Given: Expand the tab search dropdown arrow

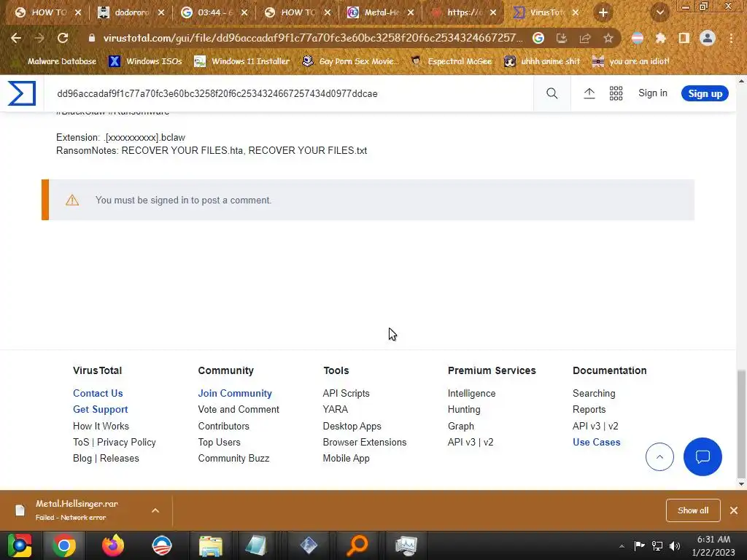Looking at the screenshot, I should tap(659, 12).
